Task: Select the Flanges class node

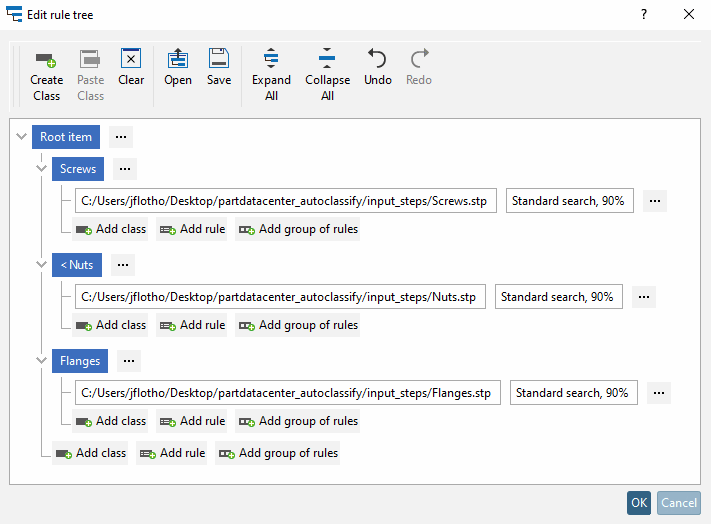Action: coord(80,361)
